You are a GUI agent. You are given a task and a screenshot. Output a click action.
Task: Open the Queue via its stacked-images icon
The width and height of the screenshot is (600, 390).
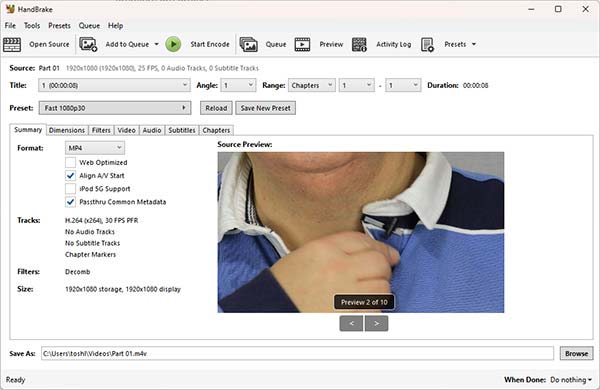click(x=249, y=44)
